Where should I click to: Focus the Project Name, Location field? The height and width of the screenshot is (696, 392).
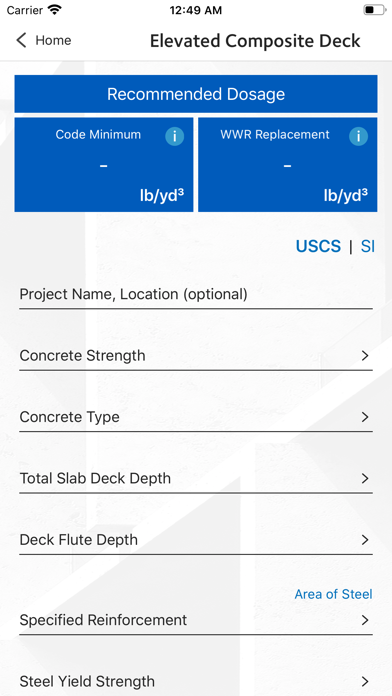tap(196, 294)
